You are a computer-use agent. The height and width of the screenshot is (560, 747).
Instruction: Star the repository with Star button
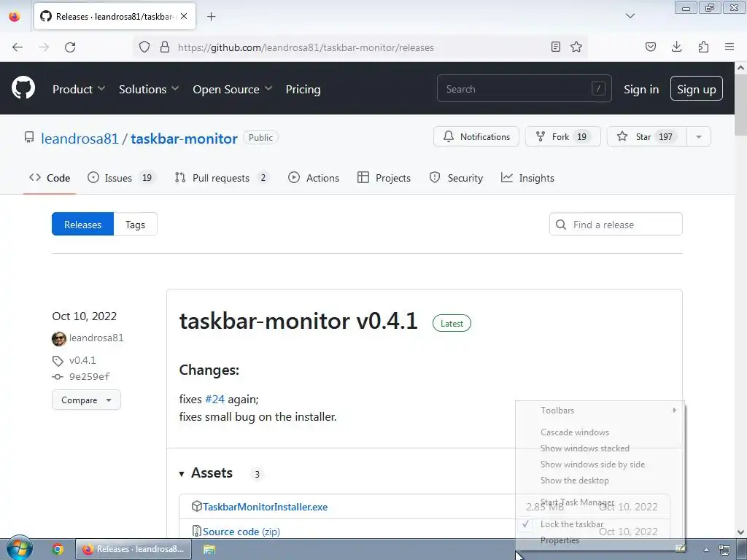pyautogui.click(x=646, y=136)
